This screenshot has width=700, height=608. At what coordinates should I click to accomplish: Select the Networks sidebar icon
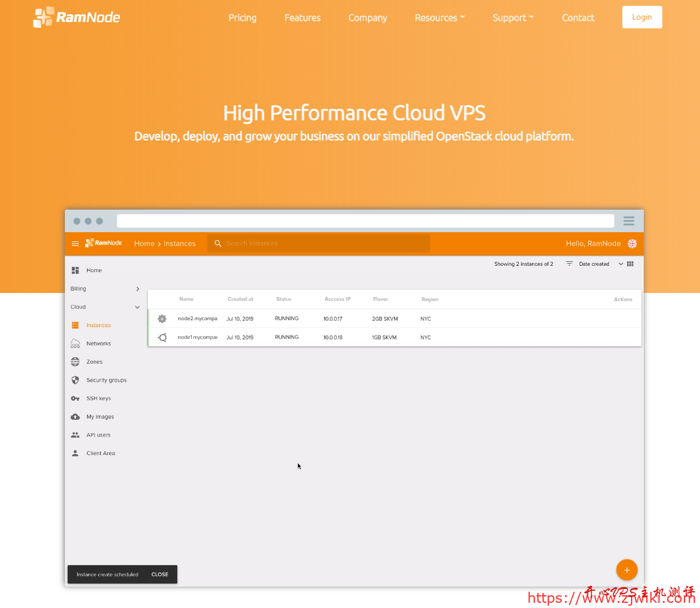(x=75, y=344)
